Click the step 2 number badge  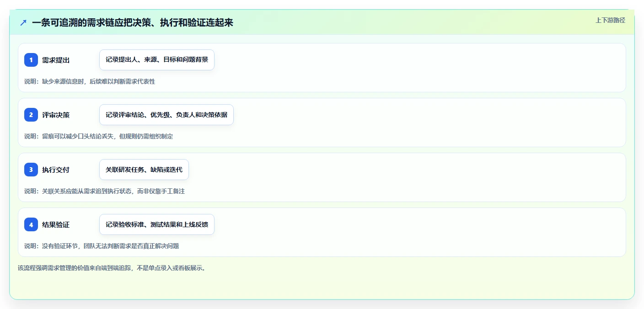[x=31, y=115]
